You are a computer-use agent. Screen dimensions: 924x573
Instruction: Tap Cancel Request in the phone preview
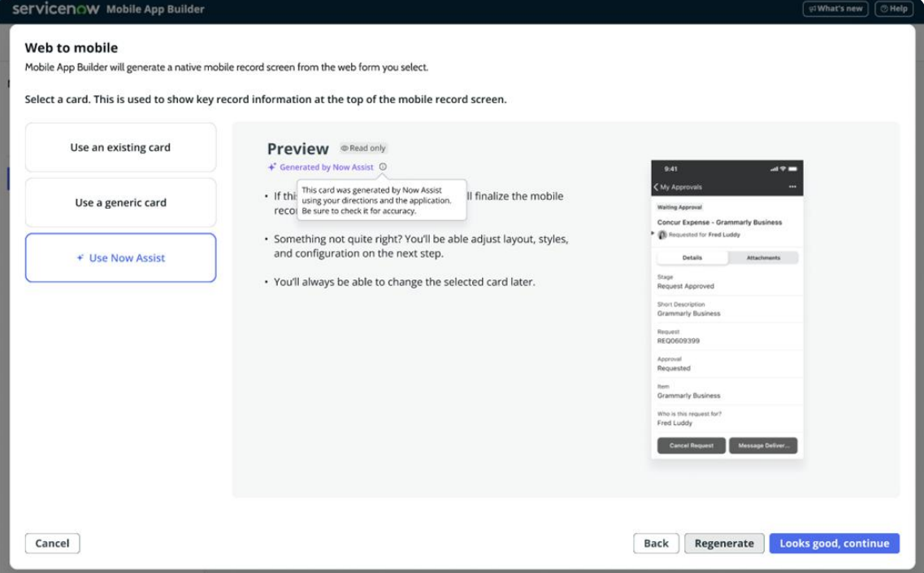point(691,445)
